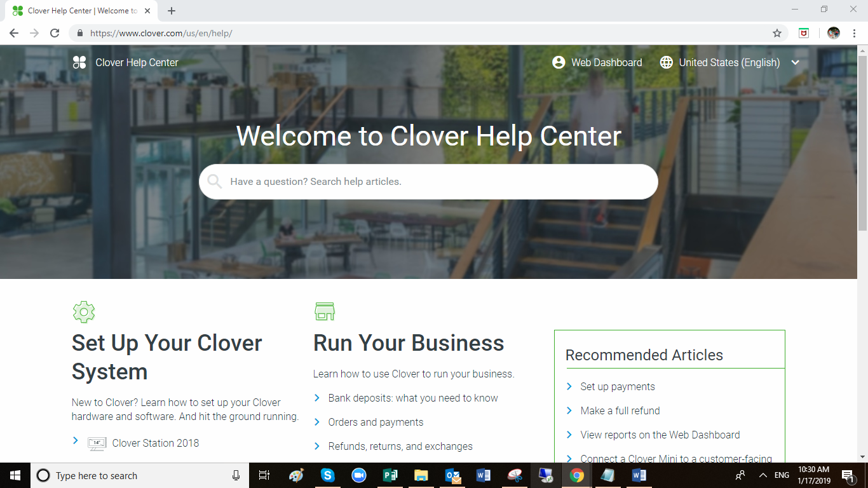Click into the help articles search field

438,182
